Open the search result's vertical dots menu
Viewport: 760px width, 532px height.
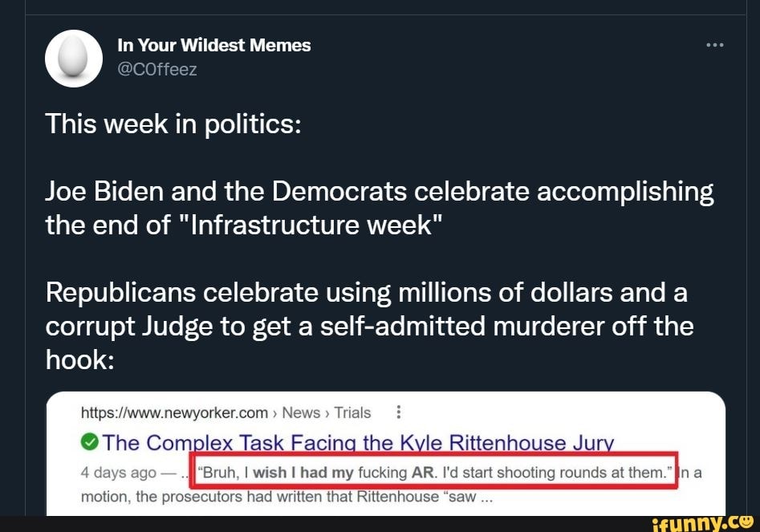coord(399,413)
